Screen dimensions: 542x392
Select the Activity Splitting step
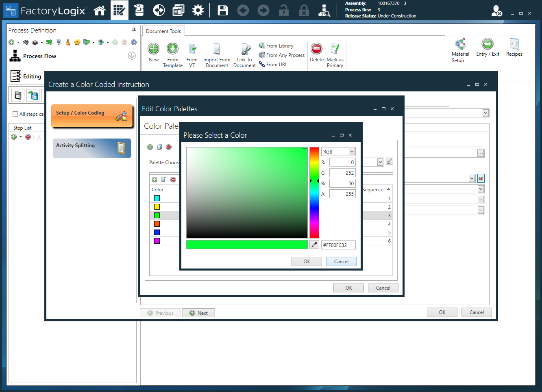click(91, 148)
